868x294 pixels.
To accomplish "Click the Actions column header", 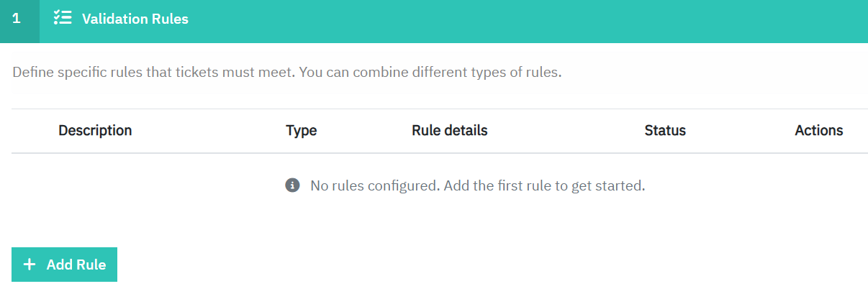I will pyautogui.click(x=818, y=131).
